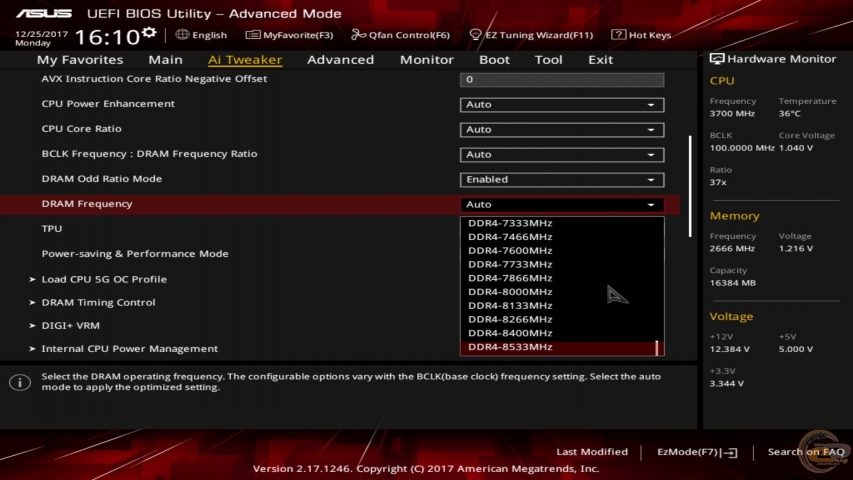Open the DRAM Odd Ratio Mode dropdown
The width and height of the screenshot is (853, 480).
click(561, 180)
